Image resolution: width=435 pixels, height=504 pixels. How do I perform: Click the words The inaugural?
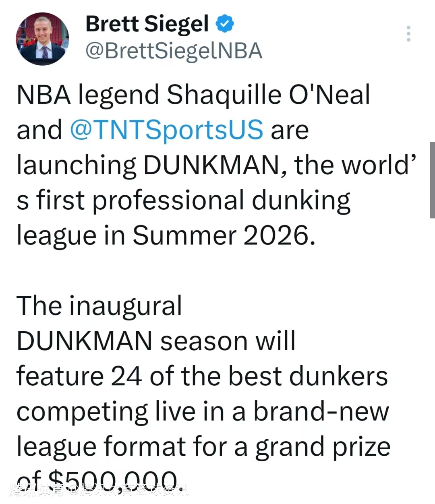pos(99,306)
